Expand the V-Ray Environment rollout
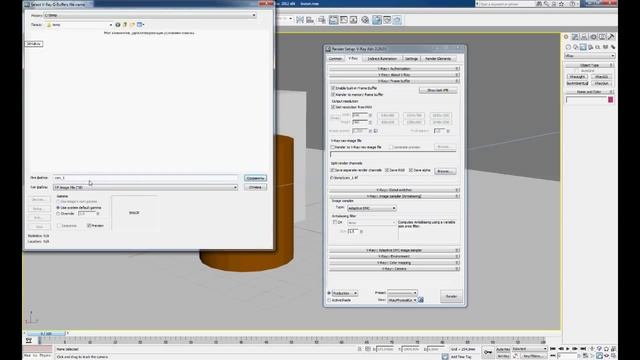Image resolution: width=640 pixels, height=360 pixels. 394,256
